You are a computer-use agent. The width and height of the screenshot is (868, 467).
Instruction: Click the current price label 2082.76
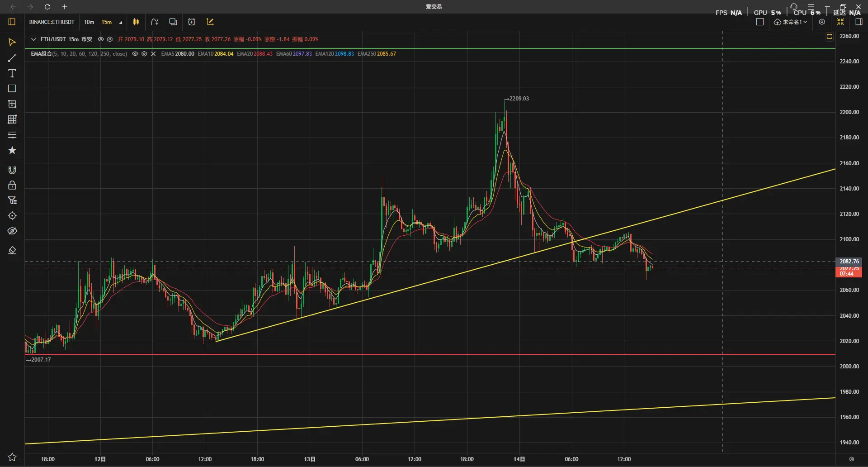click(849, 262)
